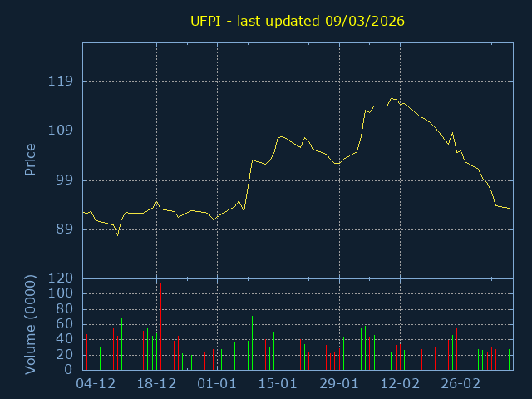Image resolution: width=532 pixels, height=399 pixels.
Task: Click the 100 volume tick label
Action: click(62, 294)
